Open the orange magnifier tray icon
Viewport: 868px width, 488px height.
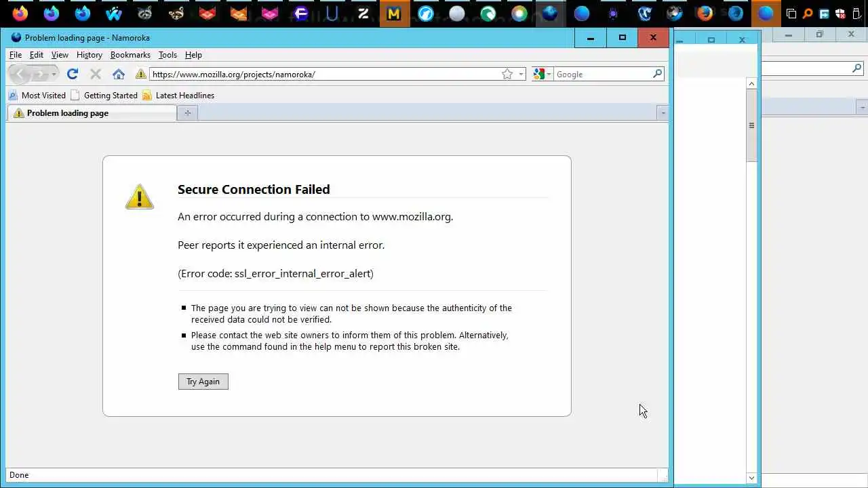(x=808, y=14)
